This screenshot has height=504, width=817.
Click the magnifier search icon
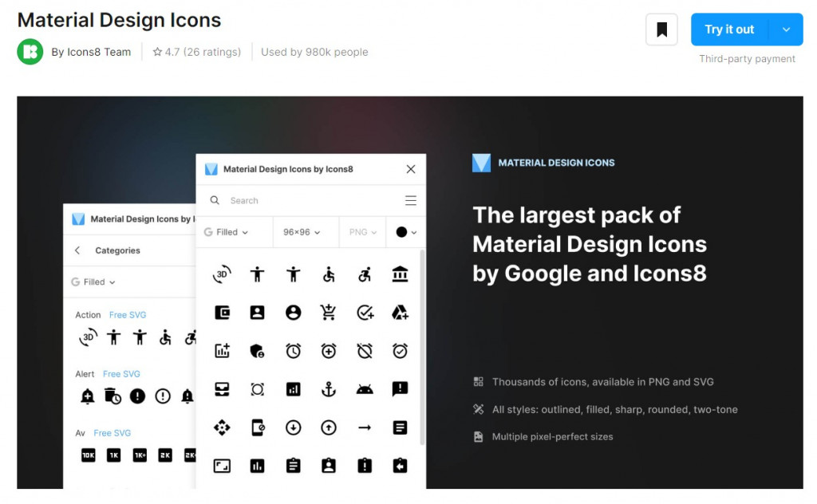point(215,200)
